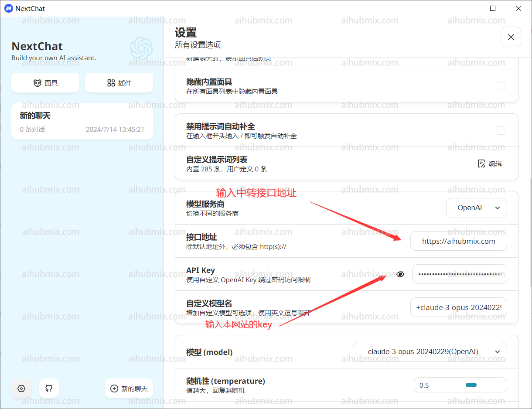Select the 新的聊天 conversation card

pyautogui.click(x=82, y=122)
